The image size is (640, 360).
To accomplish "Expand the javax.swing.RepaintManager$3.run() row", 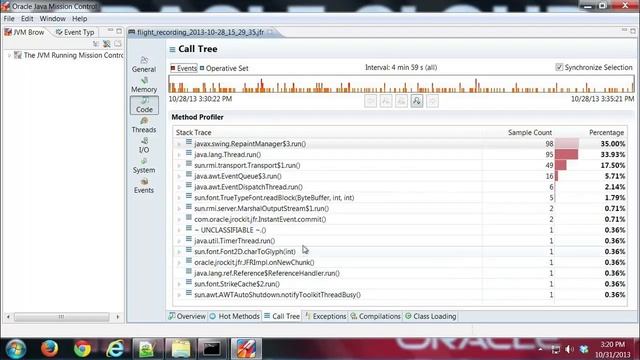I will (179, 144).
